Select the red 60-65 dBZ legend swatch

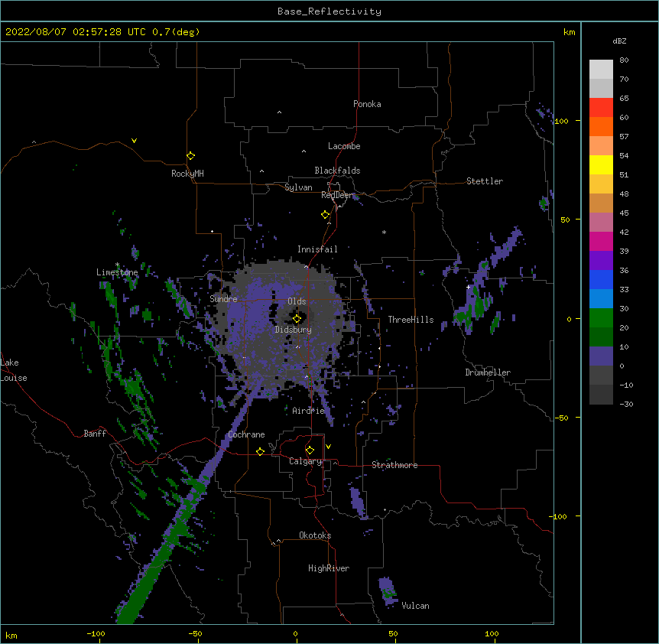(x=601, y=108)
